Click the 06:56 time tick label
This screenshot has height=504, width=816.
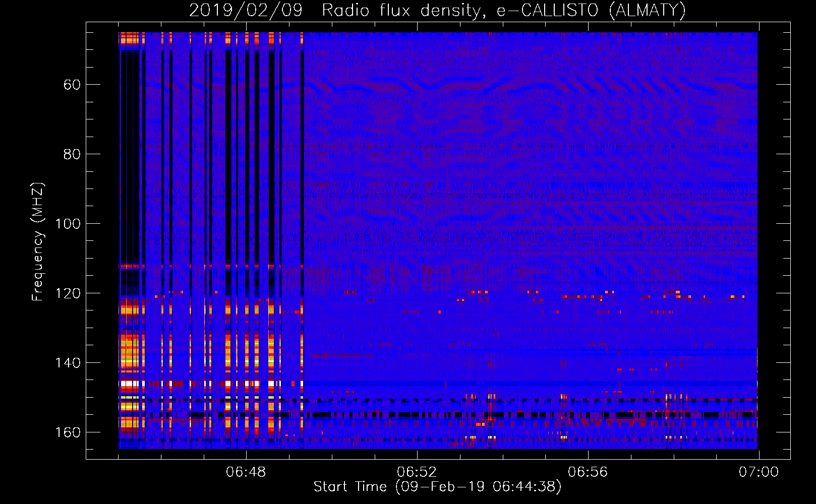pyautogui.click(x=588, y=472)
